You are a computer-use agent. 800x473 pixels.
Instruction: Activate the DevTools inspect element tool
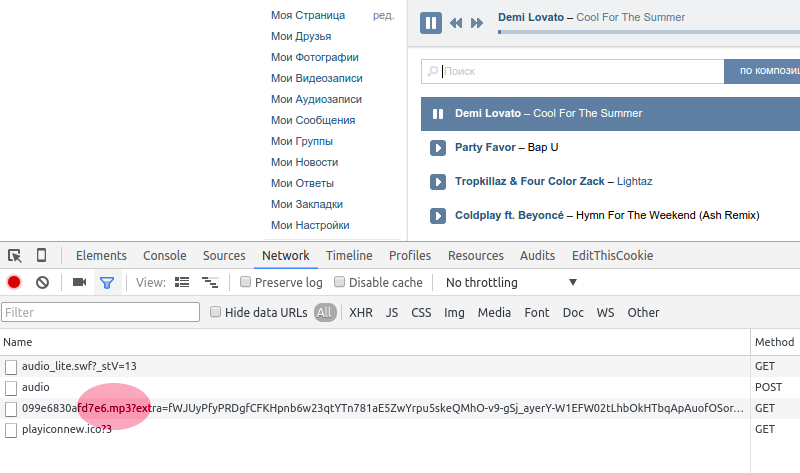pyautogui.click(x=14, y=255)
